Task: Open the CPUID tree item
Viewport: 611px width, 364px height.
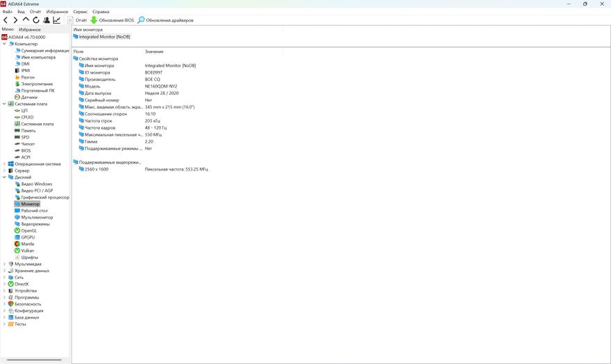Action: [x=24, y=117]
